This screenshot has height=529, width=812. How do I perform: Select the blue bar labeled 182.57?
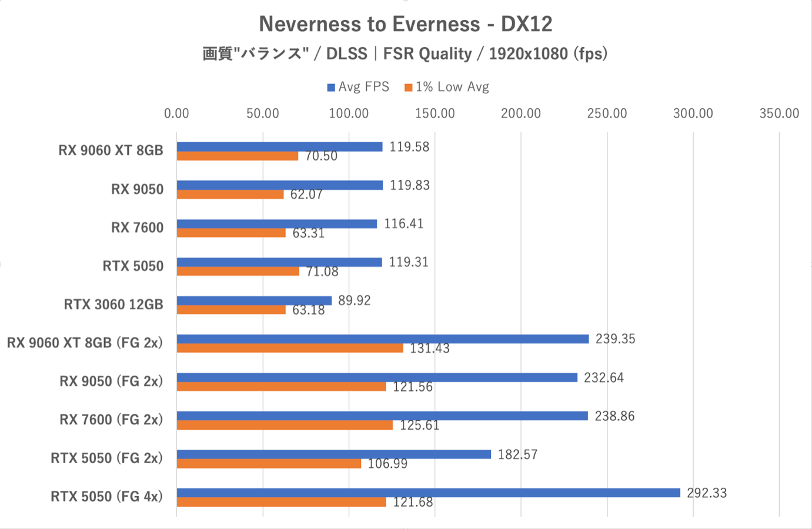click(334, 454)
